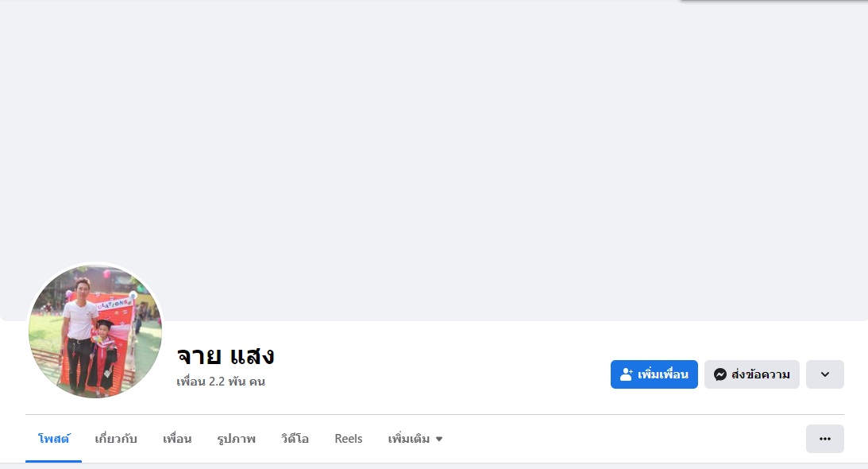Click the profile name จาย แสง
The width and height of the screenshot is (868, 469).
226,355
